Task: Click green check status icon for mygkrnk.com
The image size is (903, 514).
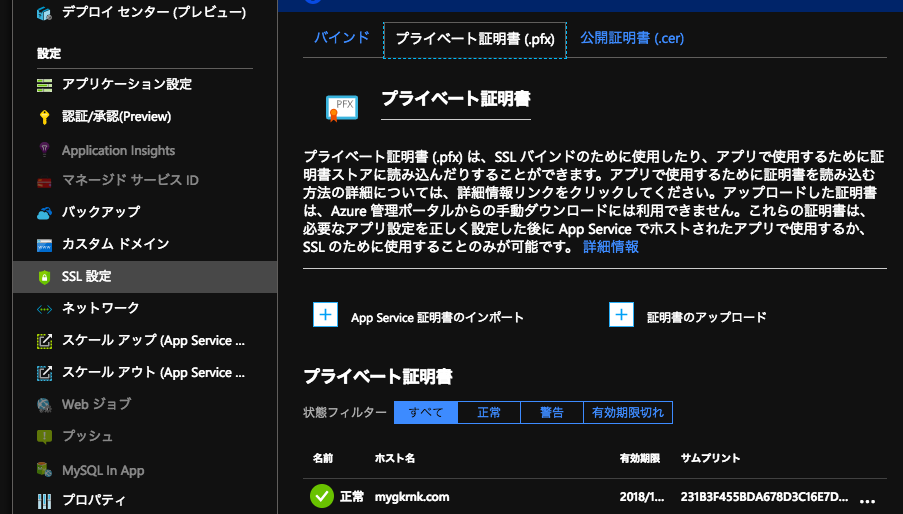Action: coord(322,496)
